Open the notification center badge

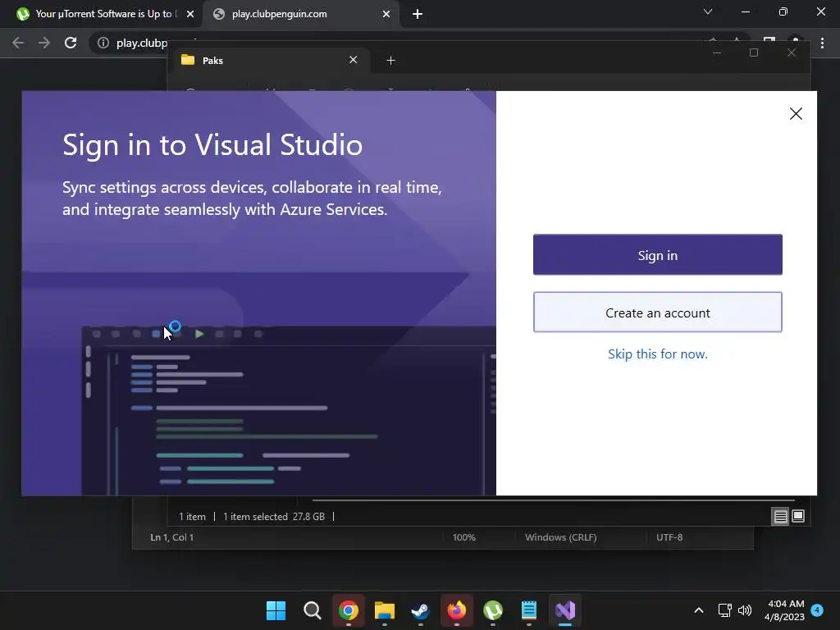[x=817, y=610]
